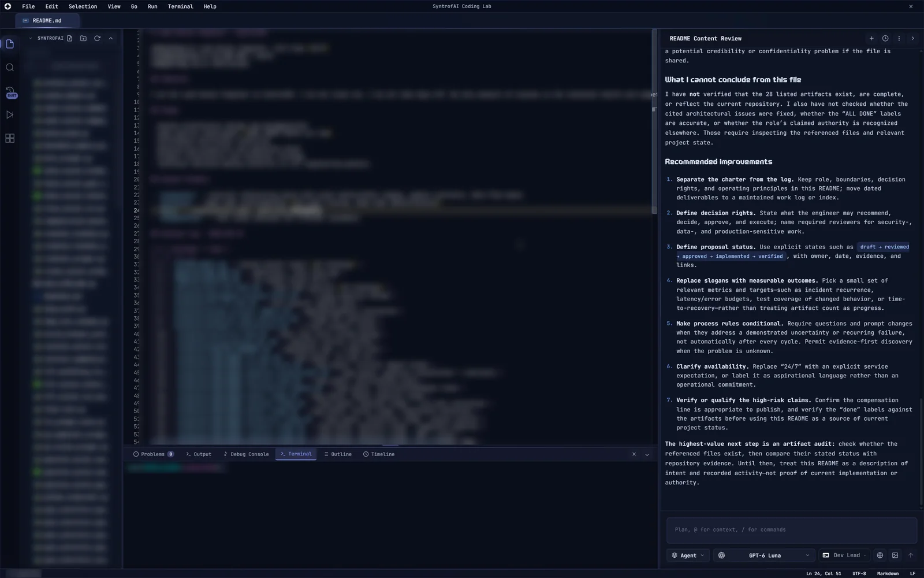Switch to the Outline panel tab
Screen dimensions: 924x578
pyautogui.click(x=338, y=454)
